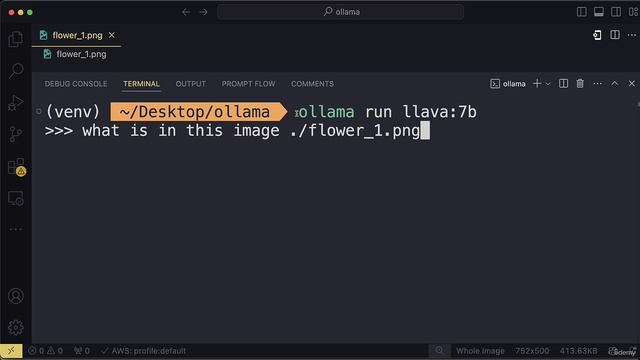
Task: Click zoom magnifier icon in status bar
Action: [x=439, y=351]
